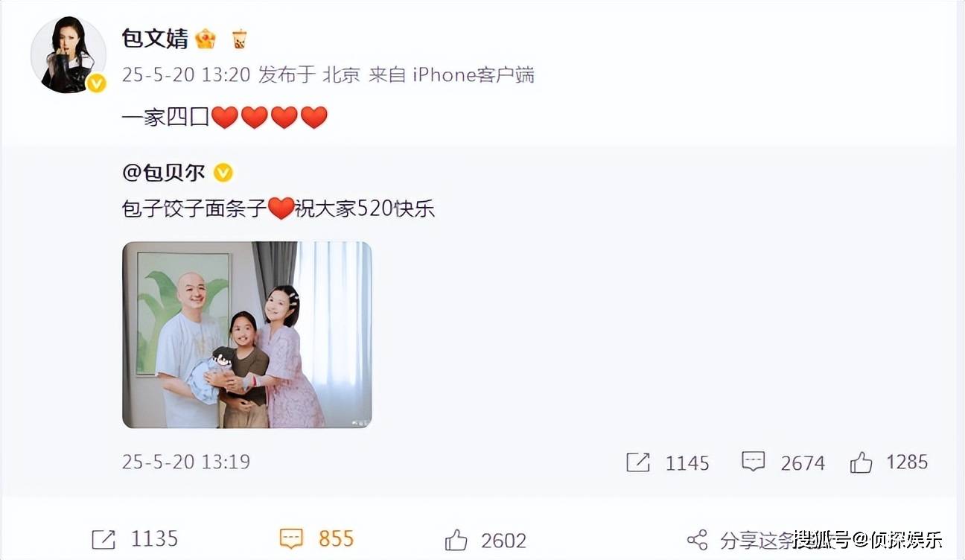Open the @包贝尔 mention link
The image size is (965, 560).
[163, 173]
